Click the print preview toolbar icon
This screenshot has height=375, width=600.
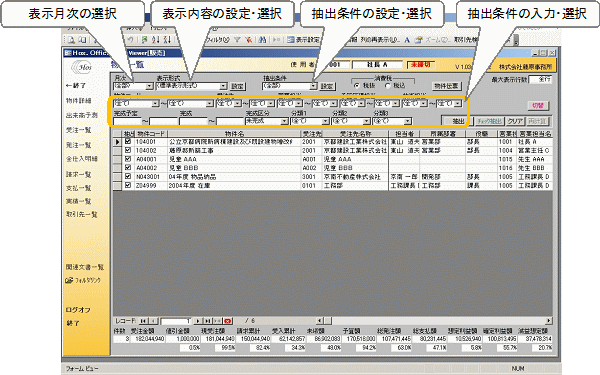coord(71,39)
